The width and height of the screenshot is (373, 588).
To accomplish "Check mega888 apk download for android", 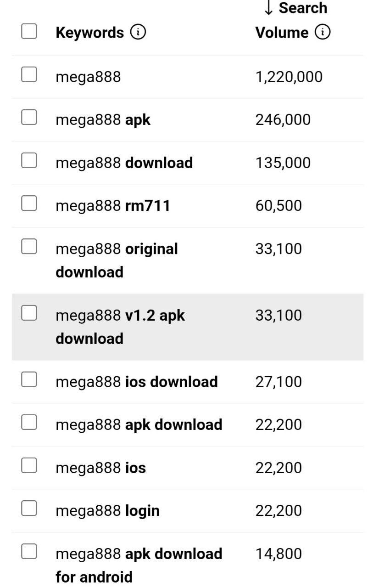I will (x=29, y=552).
